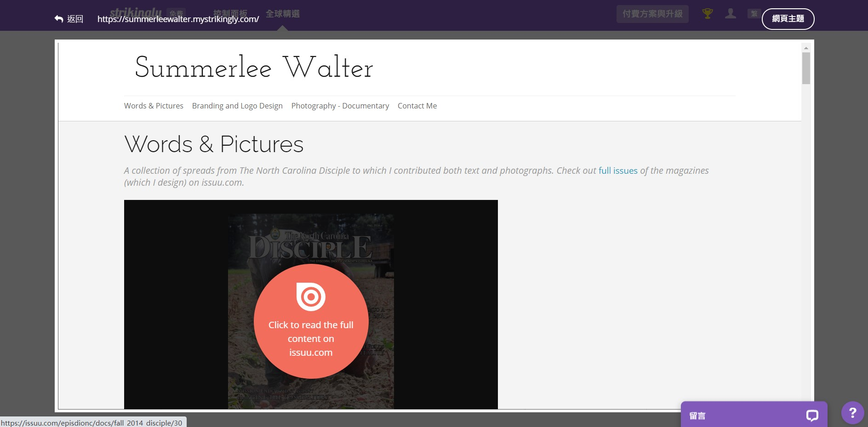The width and height of the screenshot is (868, 427).
Task: Click the scroll up arrow on scrollbar
Action: (x=805, y=48)
